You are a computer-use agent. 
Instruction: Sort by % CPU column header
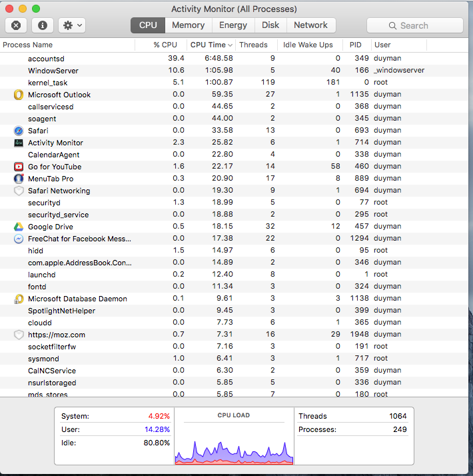tap(161, 45)
